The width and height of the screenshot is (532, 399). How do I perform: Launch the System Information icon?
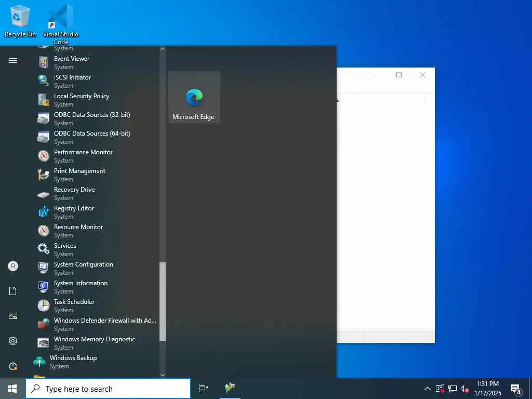[43, 286]
